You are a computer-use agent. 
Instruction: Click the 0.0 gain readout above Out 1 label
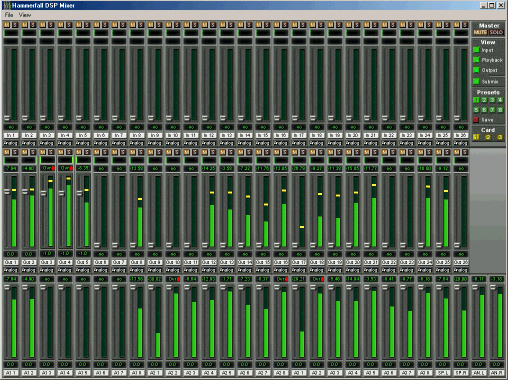click(11, 254)
